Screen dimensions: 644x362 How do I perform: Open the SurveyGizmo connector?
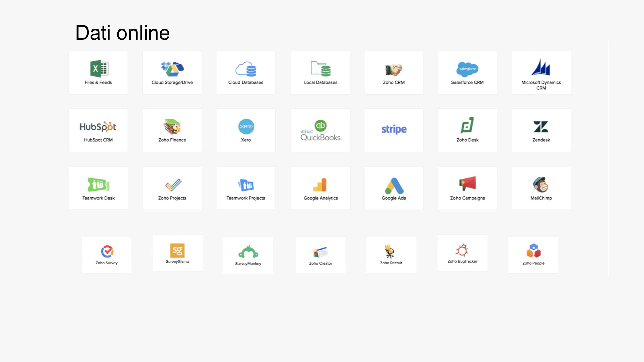pyautogui.click(x=177, y=253)
